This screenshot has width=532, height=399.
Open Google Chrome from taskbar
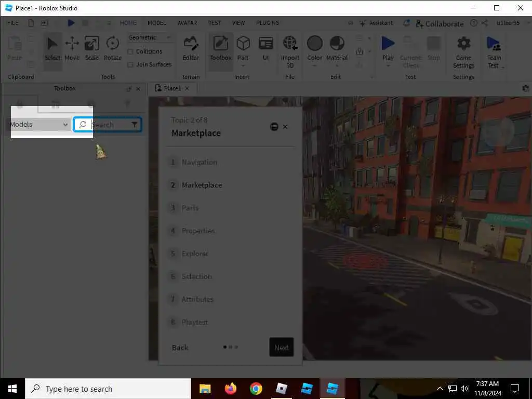256,389
